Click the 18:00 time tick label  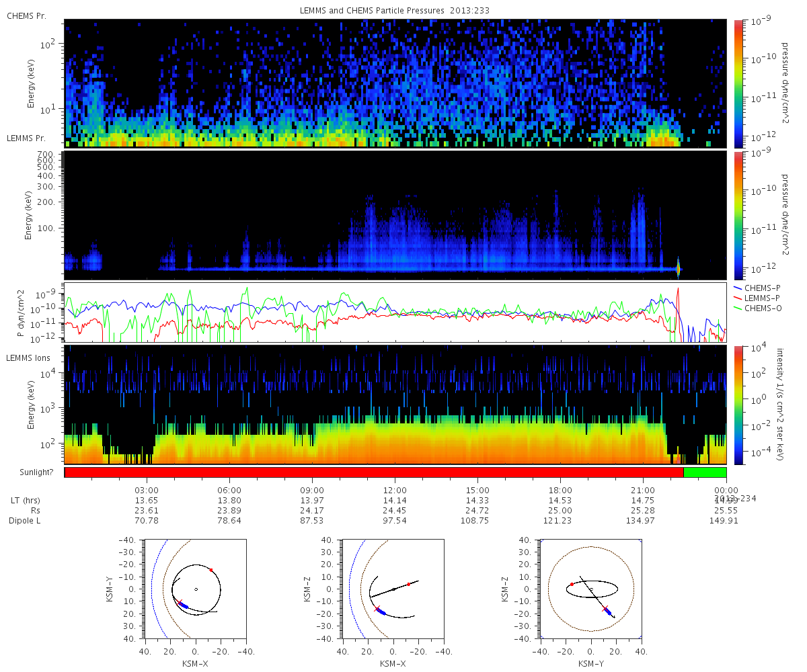560,491
